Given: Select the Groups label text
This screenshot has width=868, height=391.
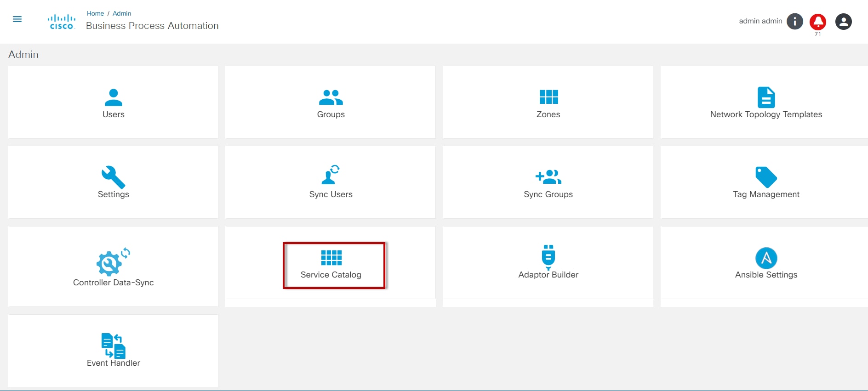Looking at the screenshot, I should click(x=331, y=114).
